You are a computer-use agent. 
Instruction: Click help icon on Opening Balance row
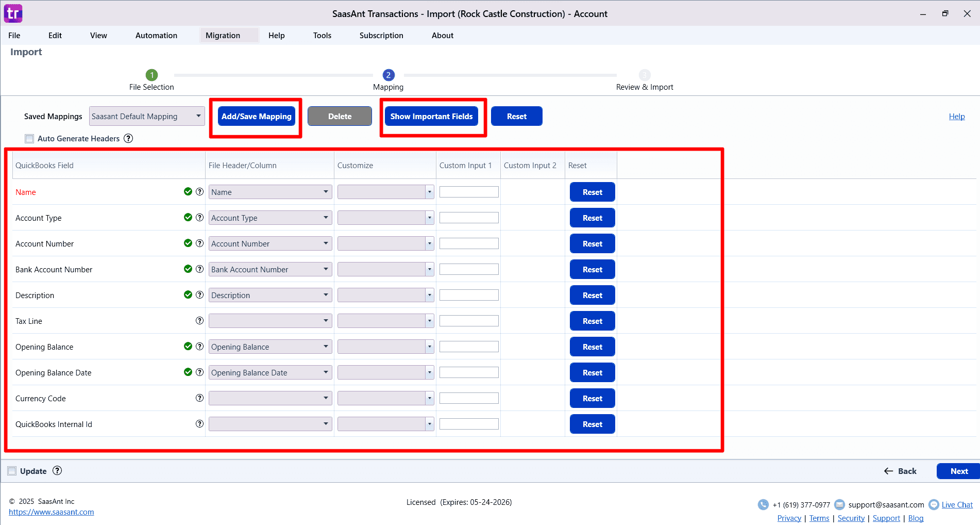point(199,347)
